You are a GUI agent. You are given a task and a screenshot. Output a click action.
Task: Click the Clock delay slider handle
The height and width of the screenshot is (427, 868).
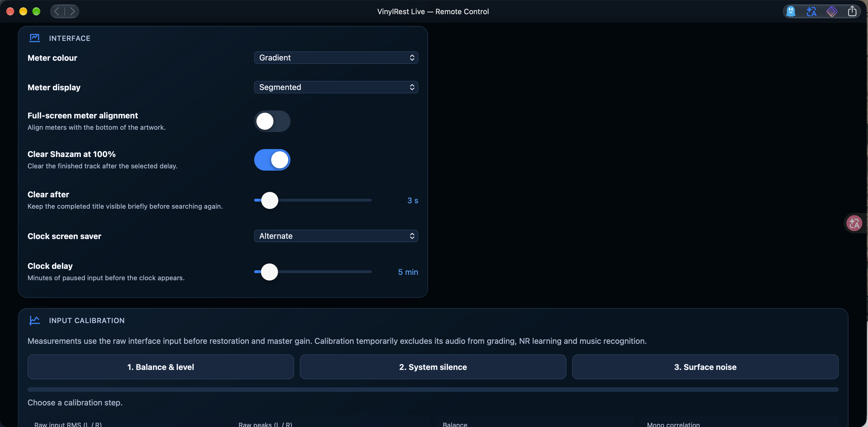point(269,272)
